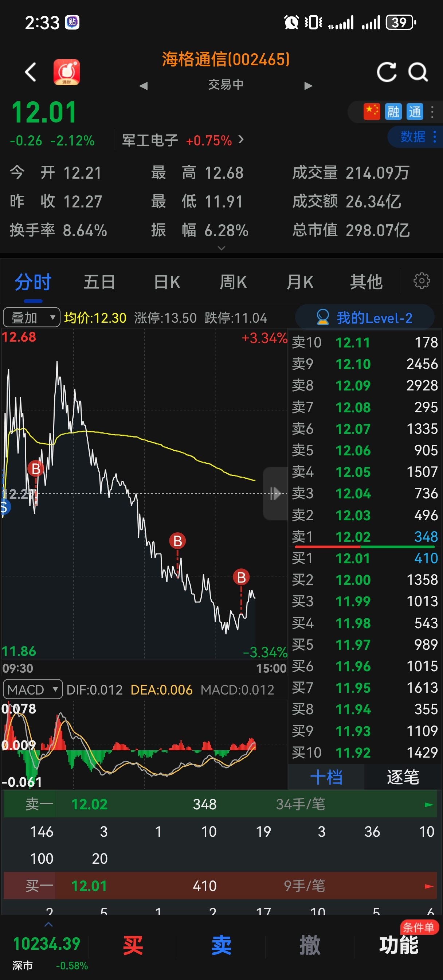Open 我的Level-2 button
The width and height of the screenshot is (443, 980).
pos(365,318)
